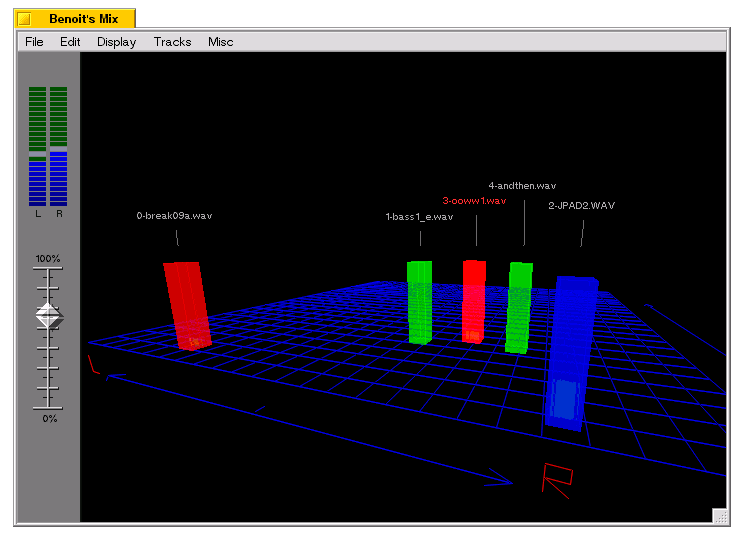
Task: Open the Tracks menu
Action: pyautogui.click(x=172, y=42)
